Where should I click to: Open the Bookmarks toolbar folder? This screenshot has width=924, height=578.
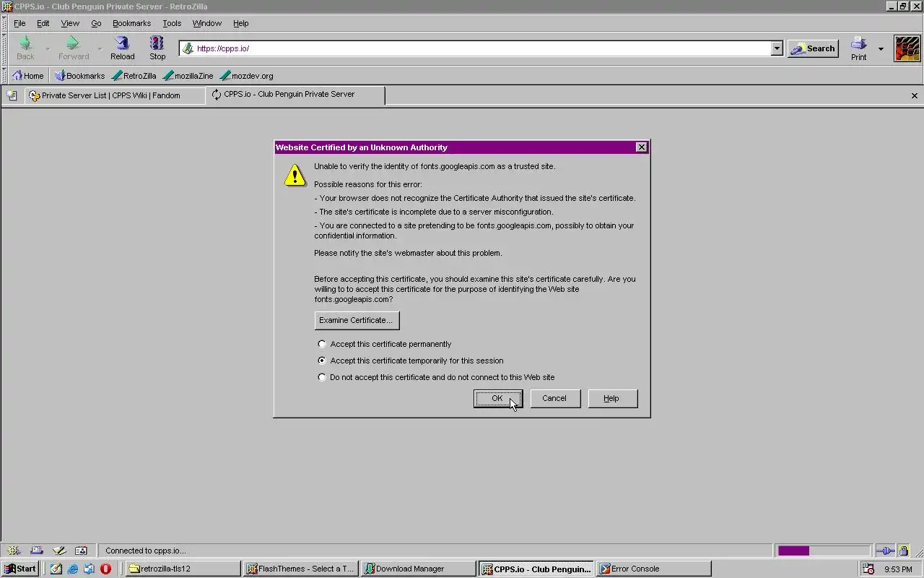79,75
